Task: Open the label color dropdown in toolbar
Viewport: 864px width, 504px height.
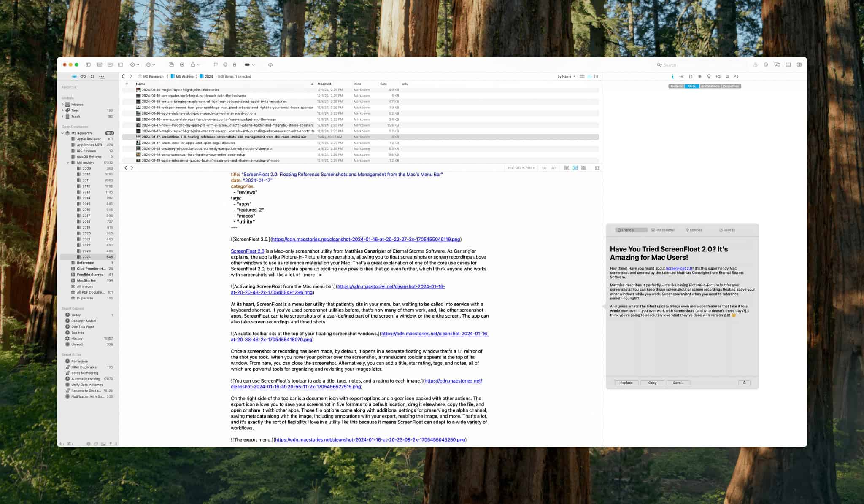Action: click(250, 65)
